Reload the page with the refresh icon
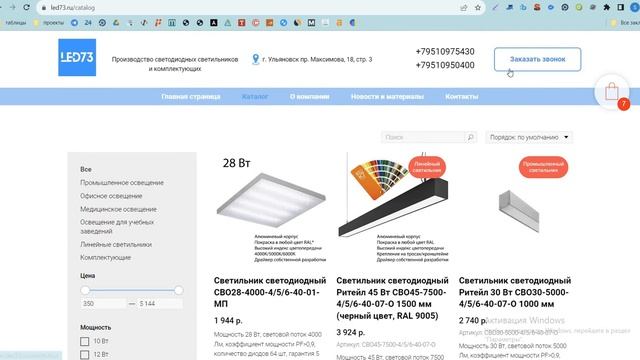Viewport: 640px width, 360px height. pos(27,7)
